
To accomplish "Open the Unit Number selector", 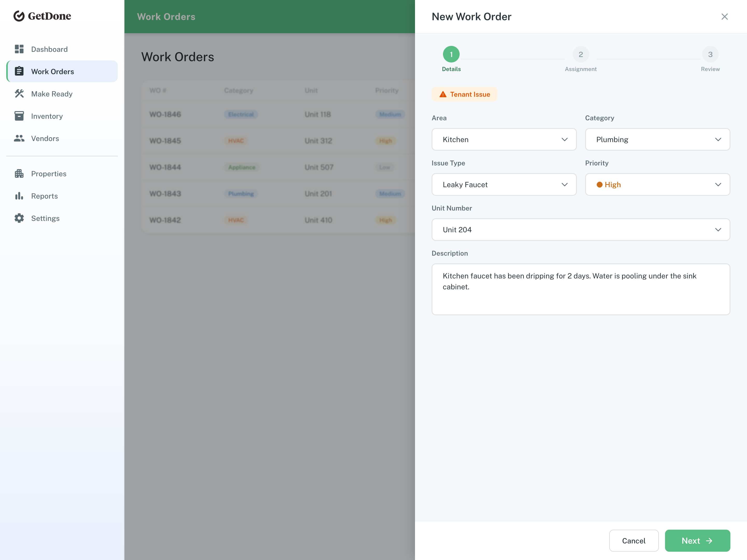I will (580, 229).
